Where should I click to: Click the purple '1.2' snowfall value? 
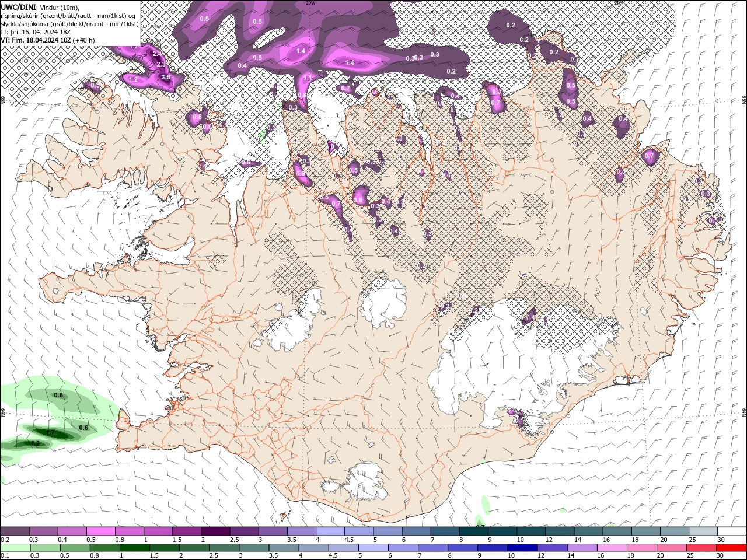tap(132, 79)
